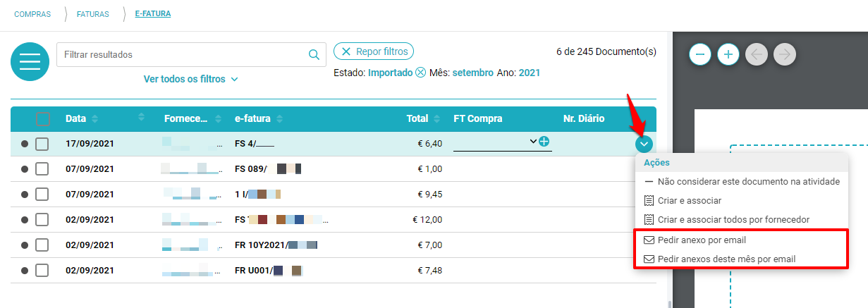Go to COMPRAS breadcrumb
Screen dimensions: 868x308
point(32,13)
